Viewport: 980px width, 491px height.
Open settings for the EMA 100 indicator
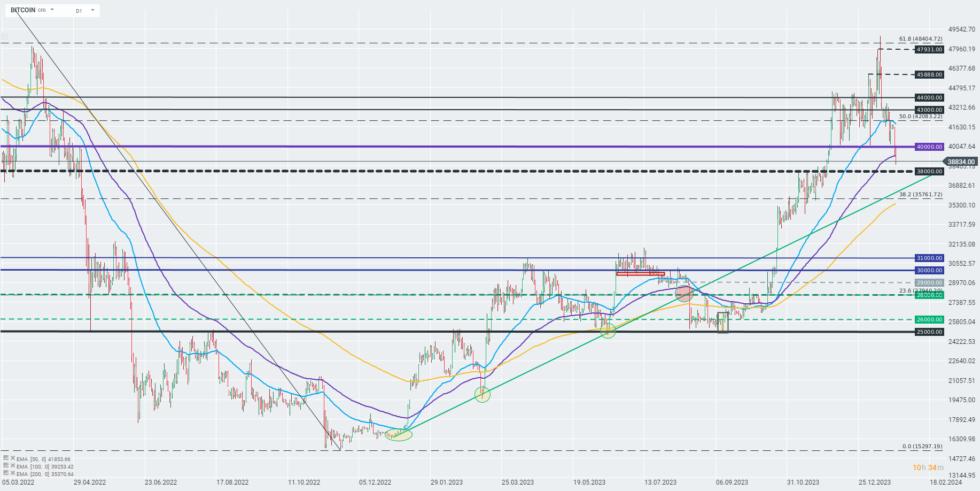pyautogui.click(x=5, y=466)
